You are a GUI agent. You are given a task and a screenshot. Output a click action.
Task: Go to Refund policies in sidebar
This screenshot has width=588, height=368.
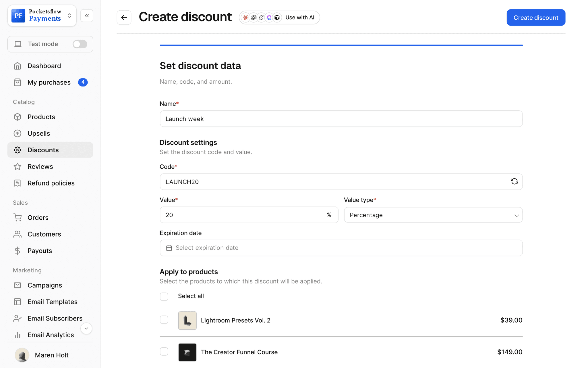50,183
